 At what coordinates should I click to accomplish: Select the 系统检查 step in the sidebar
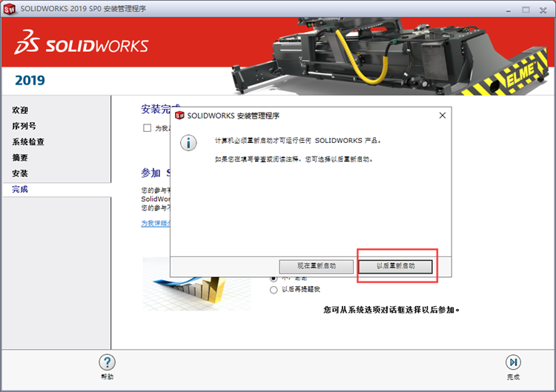(x=28, y=142)
